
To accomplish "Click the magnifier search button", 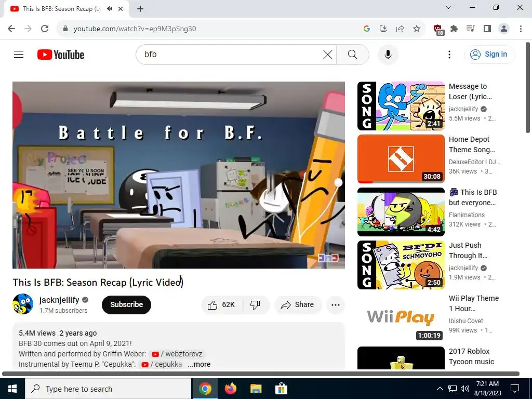I will pyautogui.click(x=353, y=54).
